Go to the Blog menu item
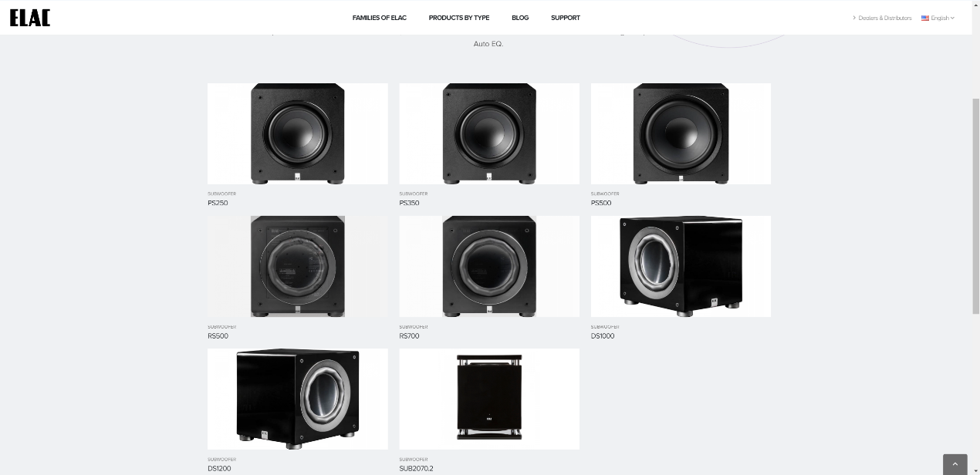This screenshot has width=980, height=475. (x=520, y=18)
